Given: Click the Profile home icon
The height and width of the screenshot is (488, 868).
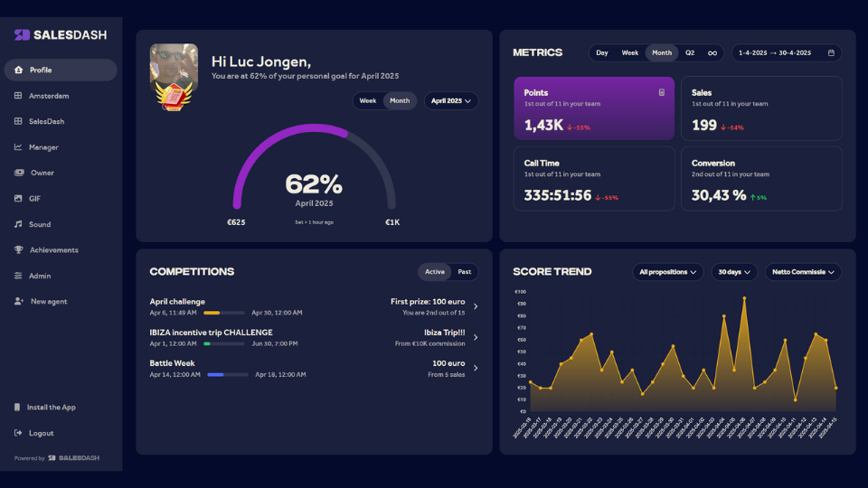Looking at the screenshot, I should tap(18, 70).
